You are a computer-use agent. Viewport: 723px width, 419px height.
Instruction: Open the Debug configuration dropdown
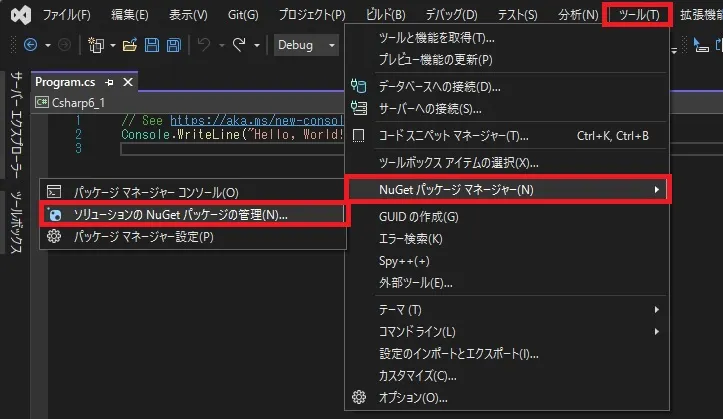tap(307, 45)
